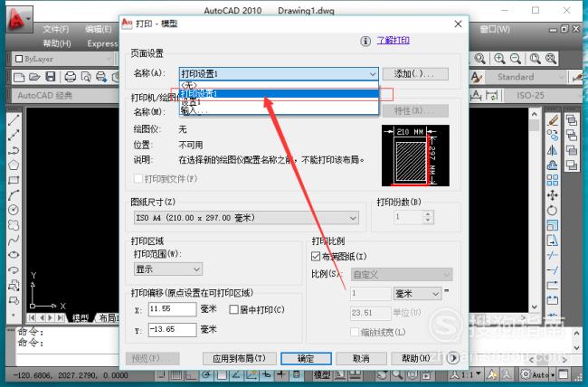
Task: Open the 窗口(W) menu
Action: [495, 29]
